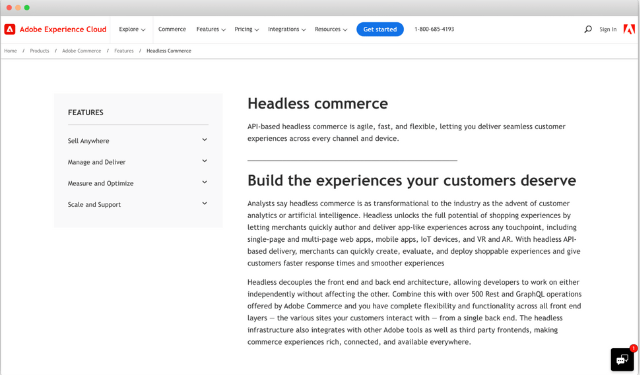Click the Sign In link
Viewport: 640px width, 378px height.
pyautogui.click(x=608, y=29)
